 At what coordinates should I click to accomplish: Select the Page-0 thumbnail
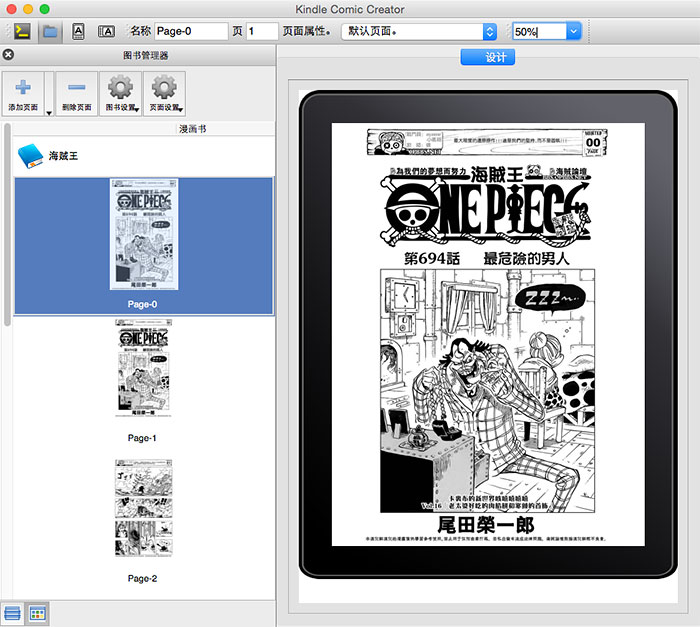coord(144,234)
